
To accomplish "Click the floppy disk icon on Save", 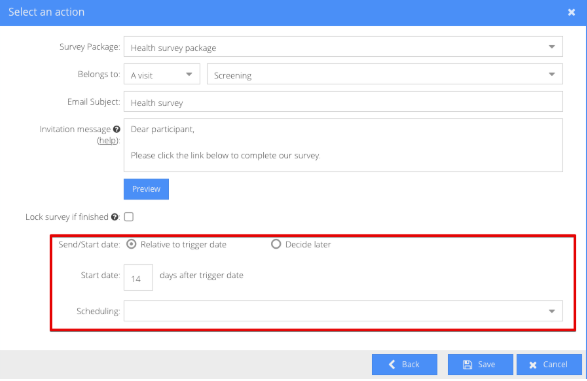I will click(467, 365).
